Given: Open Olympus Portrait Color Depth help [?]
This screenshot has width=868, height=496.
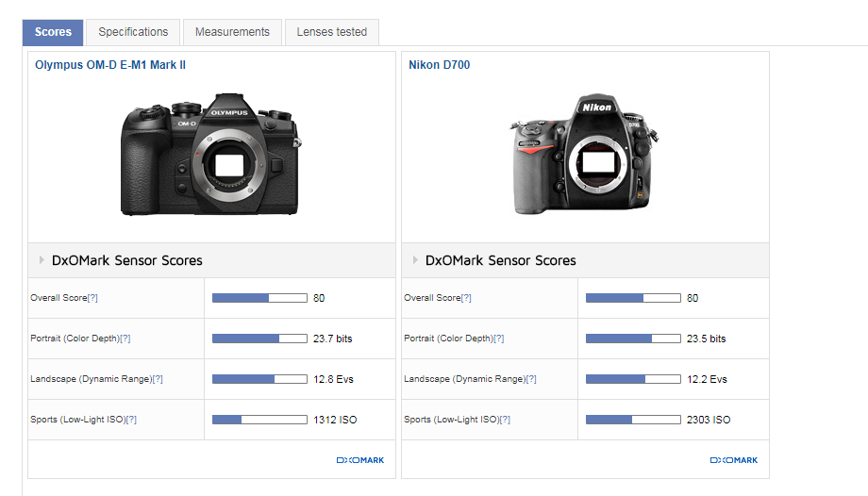Looking at the screenshot, I should pyautogui.click(x=125, y=339).
